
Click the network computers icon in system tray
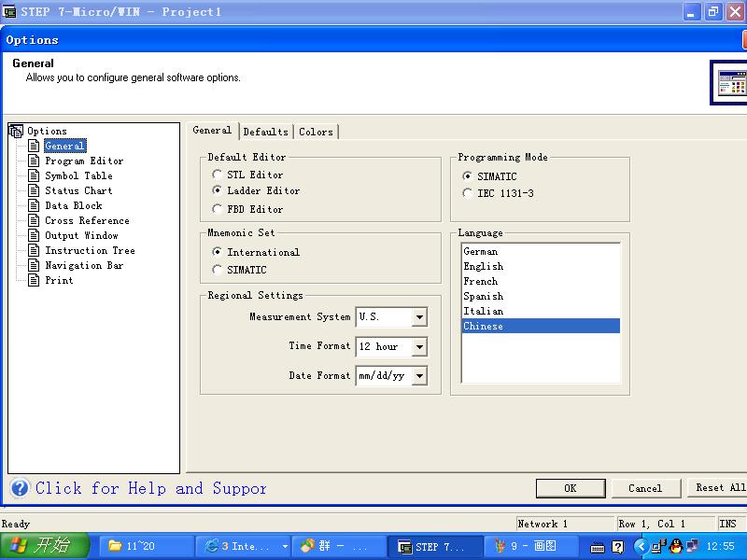tap(692, 546)
